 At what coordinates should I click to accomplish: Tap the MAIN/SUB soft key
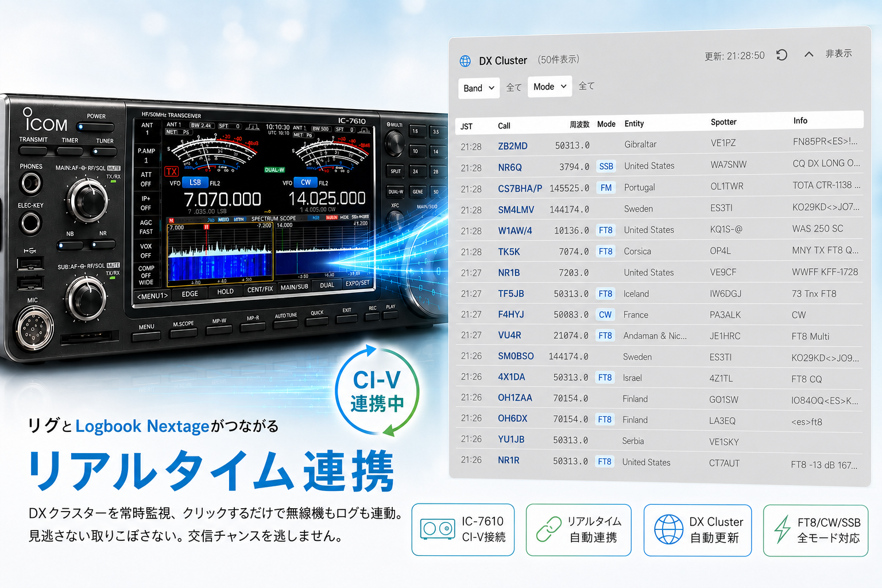pyautogui.click(x=294, y=287)
